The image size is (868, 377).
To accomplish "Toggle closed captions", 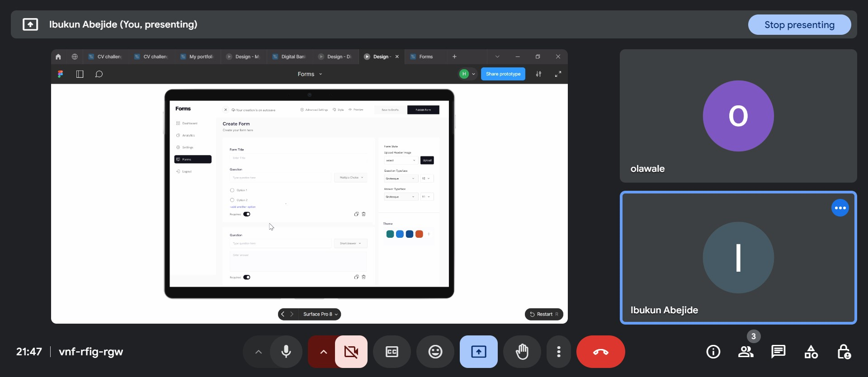I will 392,352.
